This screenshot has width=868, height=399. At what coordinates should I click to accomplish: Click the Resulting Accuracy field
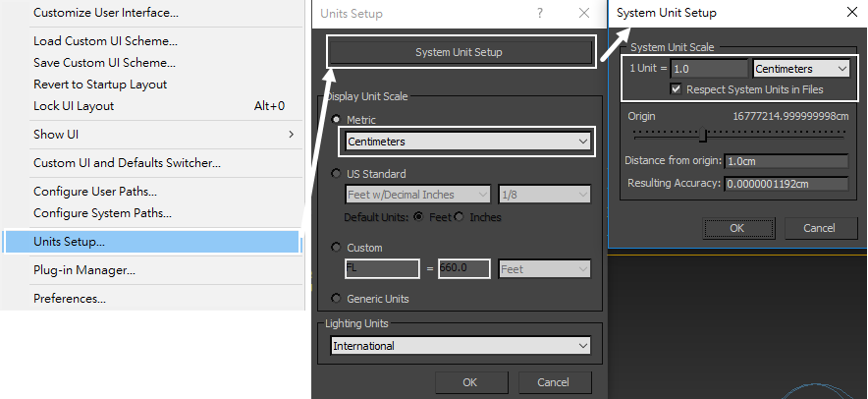787,184
